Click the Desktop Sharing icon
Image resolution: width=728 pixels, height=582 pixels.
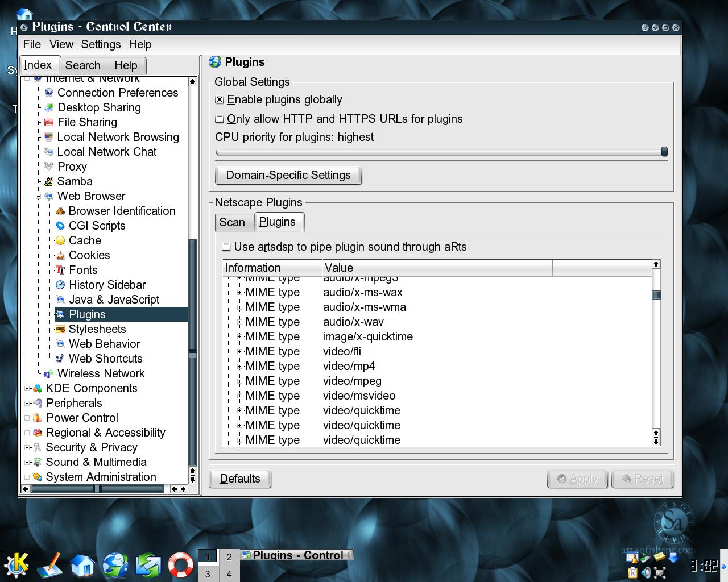(x=49, y=107)
